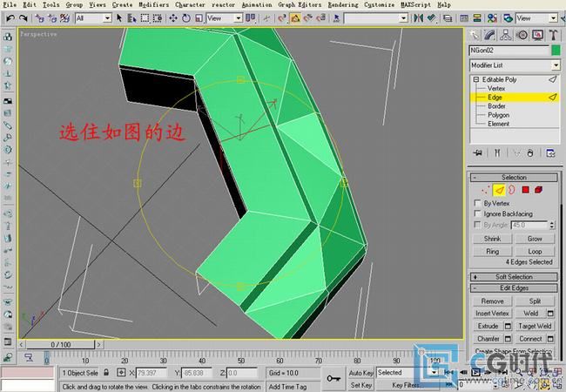Click the 0 / 100 time slider

(x=60, y=345)
